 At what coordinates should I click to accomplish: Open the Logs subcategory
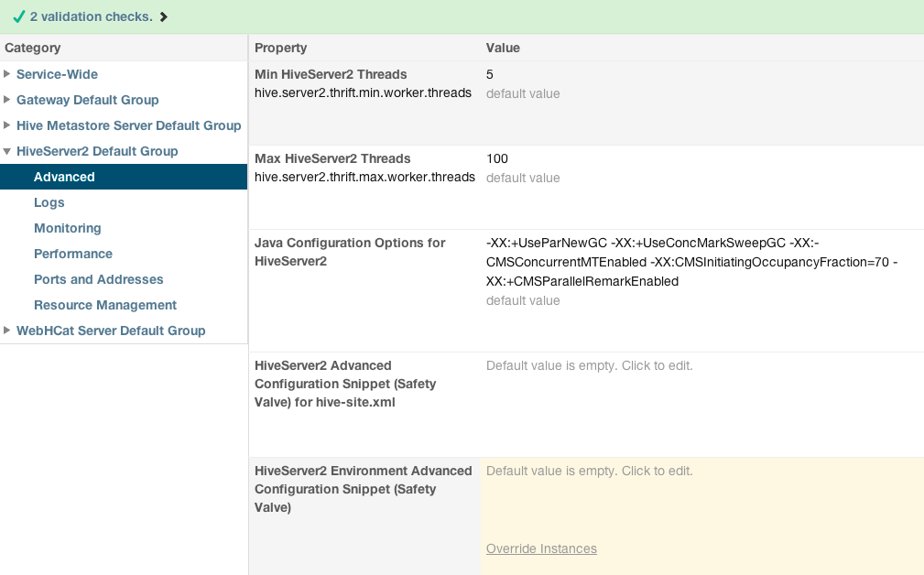(49, 202)
